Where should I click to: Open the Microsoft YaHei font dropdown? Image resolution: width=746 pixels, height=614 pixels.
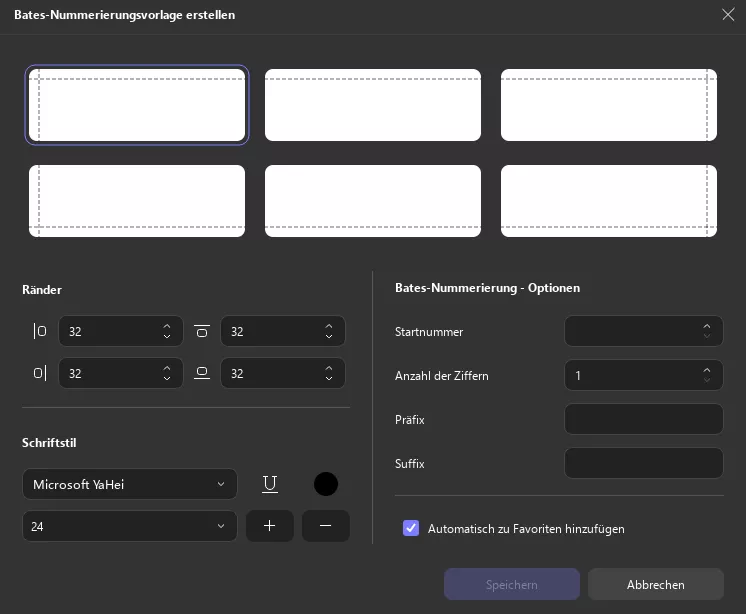point(130,484)
